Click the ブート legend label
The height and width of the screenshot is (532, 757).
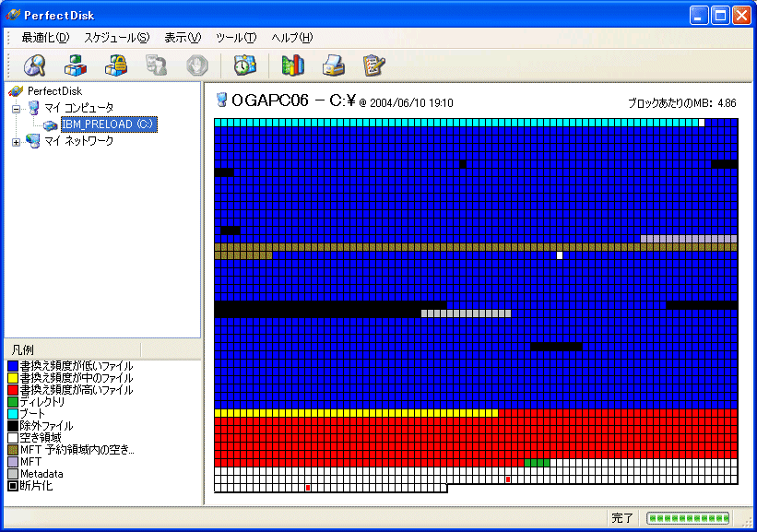tap(32, 414)
